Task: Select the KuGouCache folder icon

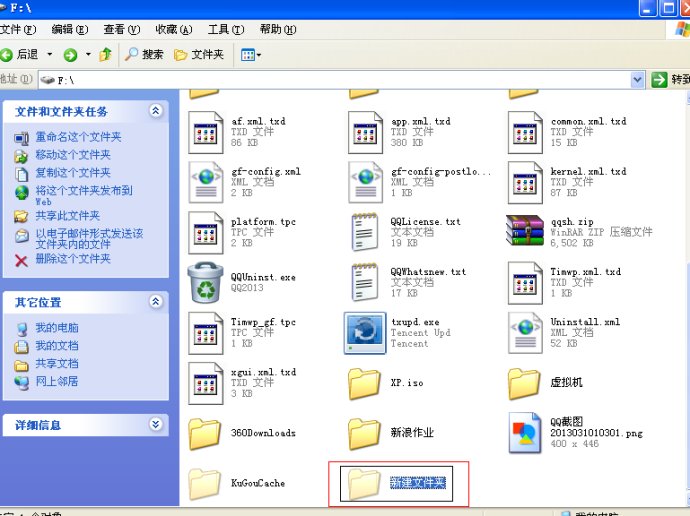Action: coord(205,484)
